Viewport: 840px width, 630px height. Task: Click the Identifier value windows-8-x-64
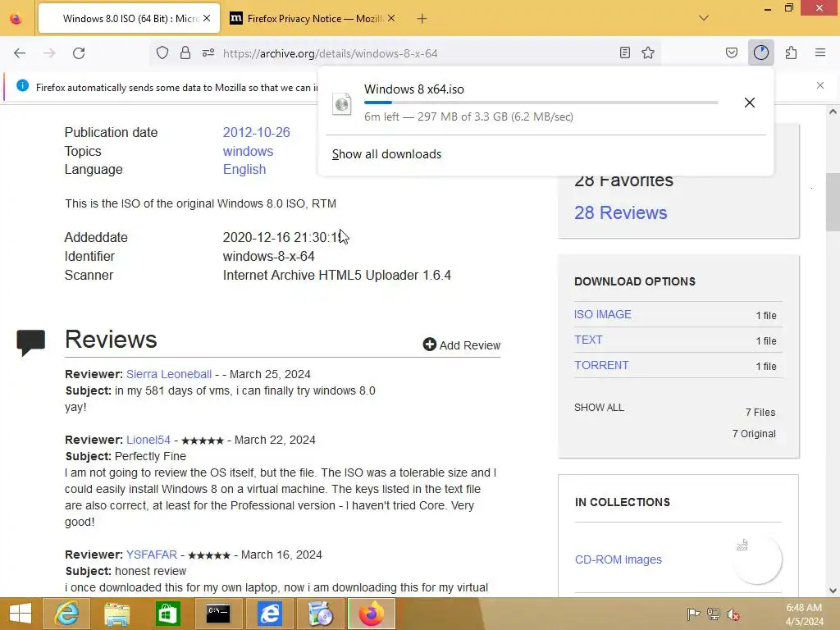(269, 256)
